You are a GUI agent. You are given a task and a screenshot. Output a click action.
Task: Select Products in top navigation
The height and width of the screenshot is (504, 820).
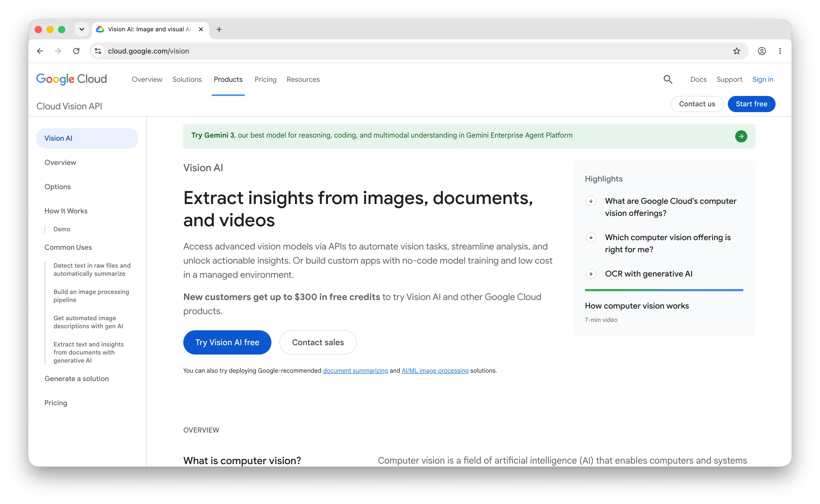point(228,79)
